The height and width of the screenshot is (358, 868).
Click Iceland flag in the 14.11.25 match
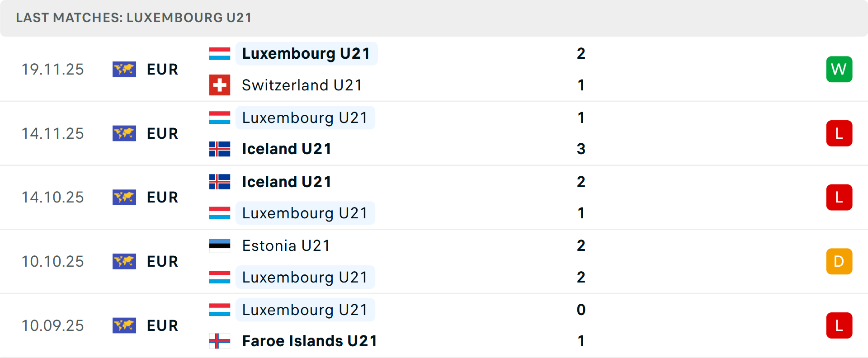[220, 149]
